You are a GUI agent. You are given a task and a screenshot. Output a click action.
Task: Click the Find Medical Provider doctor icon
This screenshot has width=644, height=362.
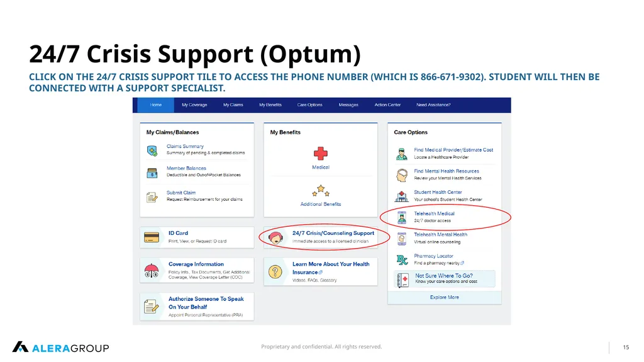[402, 154]
